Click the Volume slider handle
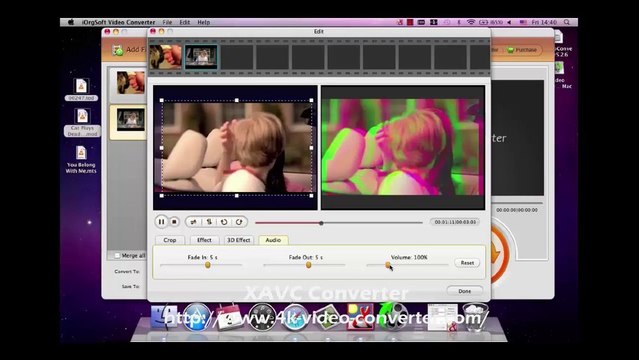This screenshot has height=360, width=639. pos(388,265)
